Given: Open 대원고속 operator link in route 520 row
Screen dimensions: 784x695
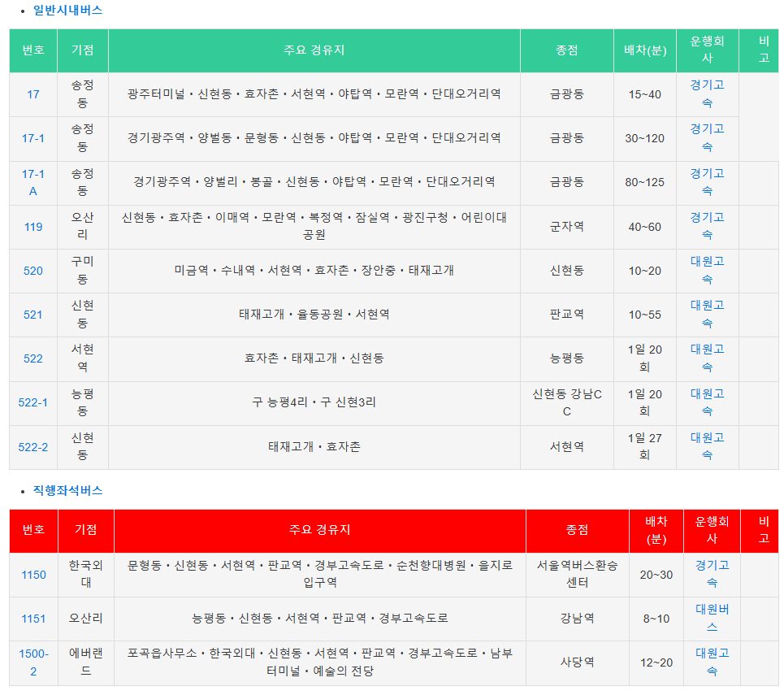Looking at the screenshot, I should 707,270.
